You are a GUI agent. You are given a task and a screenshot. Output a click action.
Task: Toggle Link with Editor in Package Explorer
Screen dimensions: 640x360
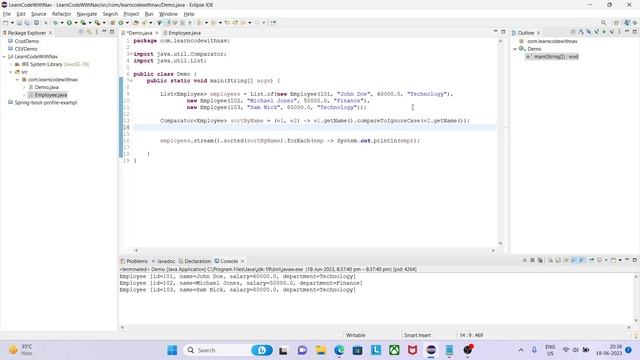[x=89, y=32]
